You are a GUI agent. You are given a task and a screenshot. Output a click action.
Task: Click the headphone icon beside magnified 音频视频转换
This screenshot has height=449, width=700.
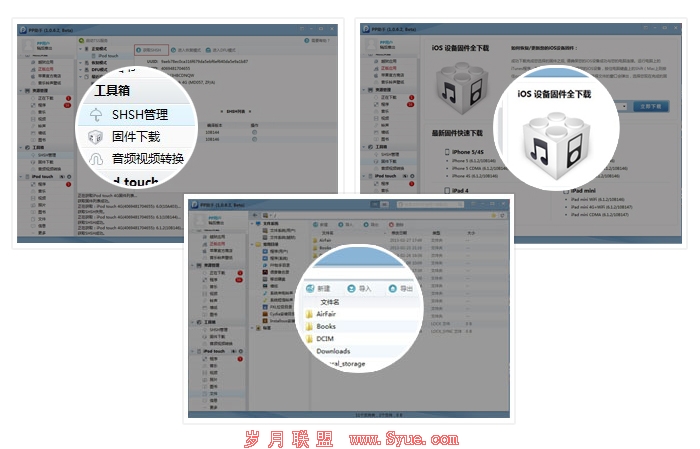pyautogui.click(x=96, y=159)
